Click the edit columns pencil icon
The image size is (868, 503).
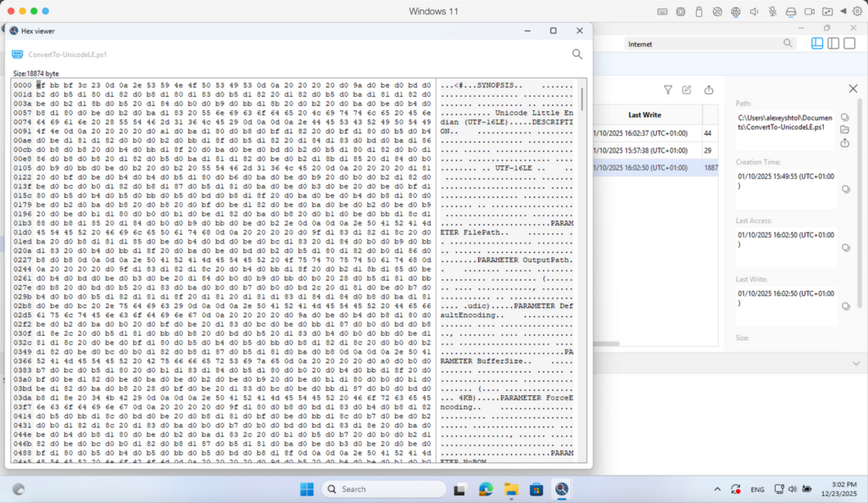(x=687, y=90)
